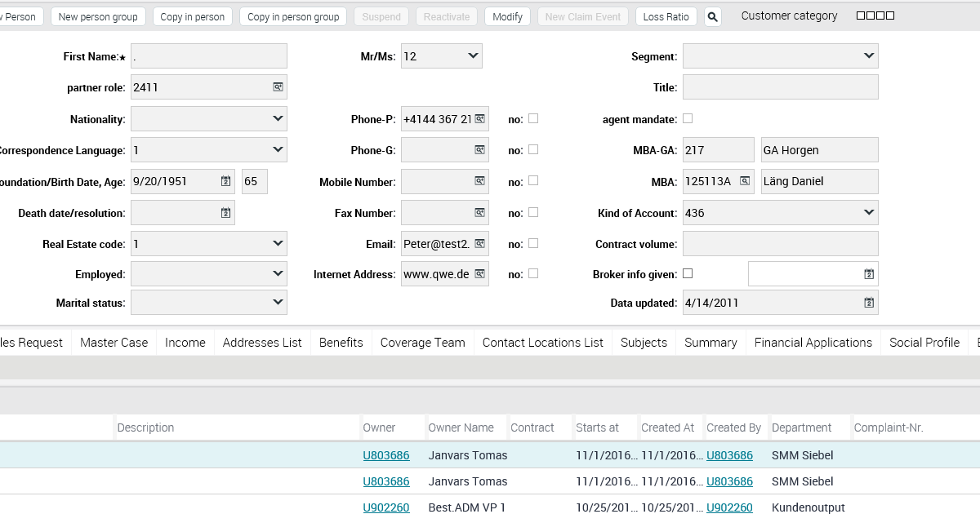The height and width of the screenshot is (514, 980).
Task: Click the search magnifier icon in the toolbar
Action: (712, 16)
